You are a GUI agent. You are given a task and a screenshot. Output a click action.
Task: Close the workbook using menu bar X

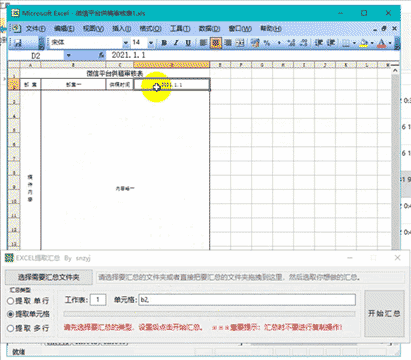click(394, 29)
